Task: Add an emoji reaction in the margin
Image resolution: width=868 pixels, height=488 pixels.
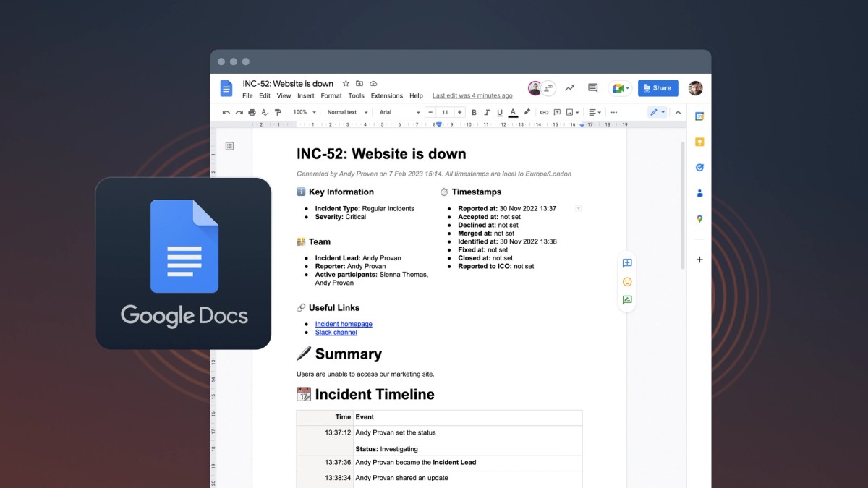Action: pyautogui.click(x=626, y=281)
